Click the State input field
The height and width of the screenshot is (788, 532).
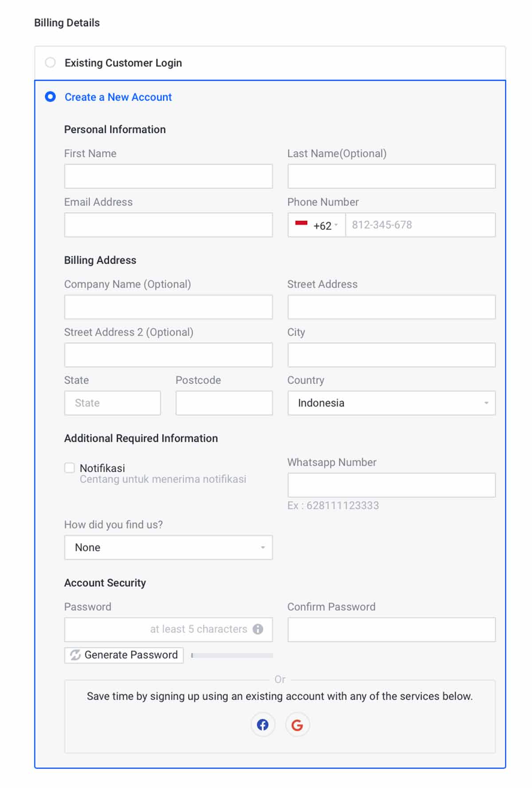point(112,403)
